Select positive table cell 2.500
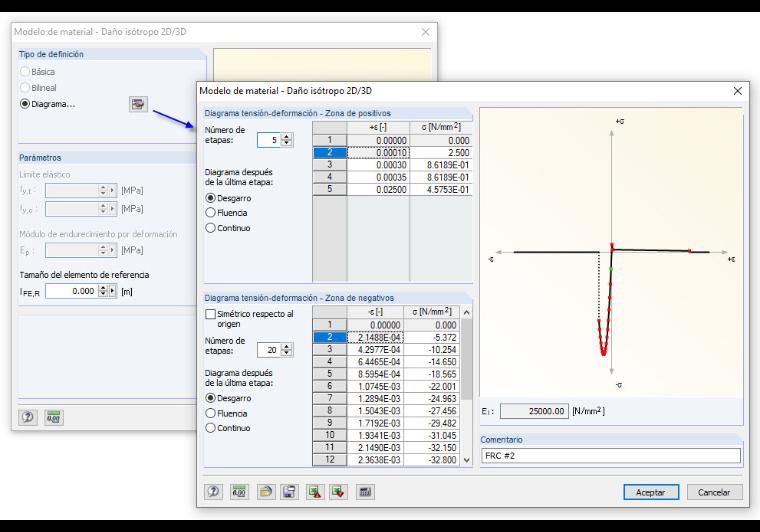760x532 pixels. pyautogui.click(x=441, y=153)
